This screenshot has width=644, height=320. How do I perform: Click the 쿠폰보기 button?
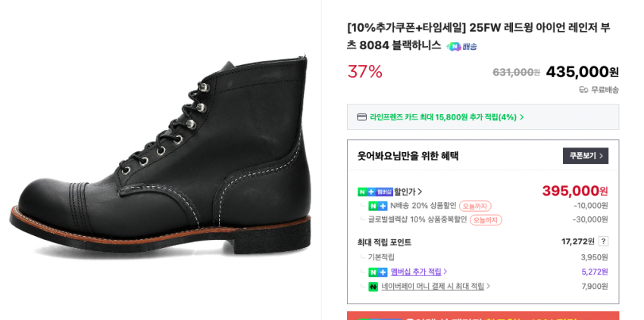[585, 156]
